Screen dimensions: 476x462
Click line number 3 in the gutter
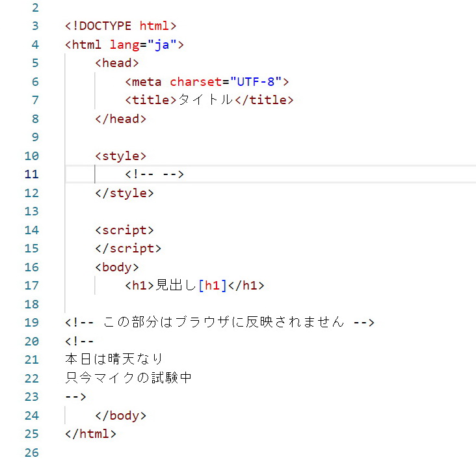click(x=35, y=26)
